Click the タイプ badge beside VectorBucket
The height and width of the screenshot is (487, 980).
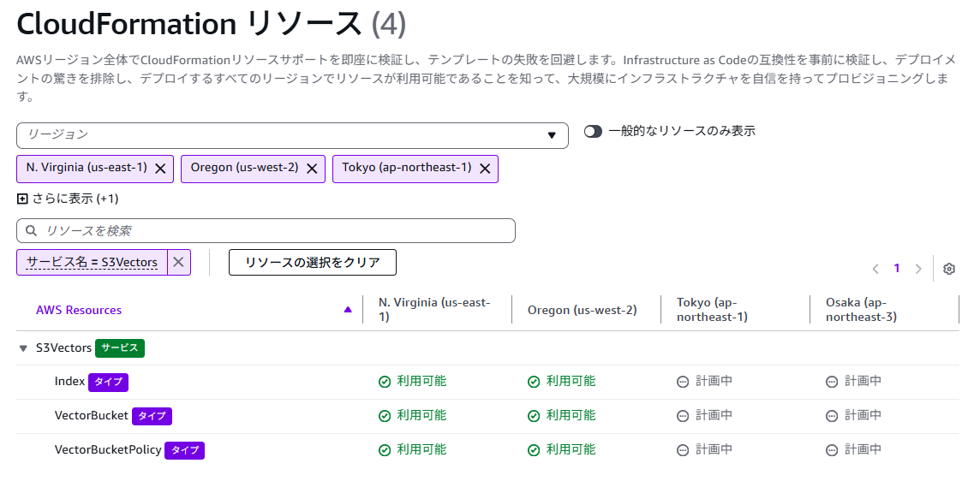[x=152, y=417]
